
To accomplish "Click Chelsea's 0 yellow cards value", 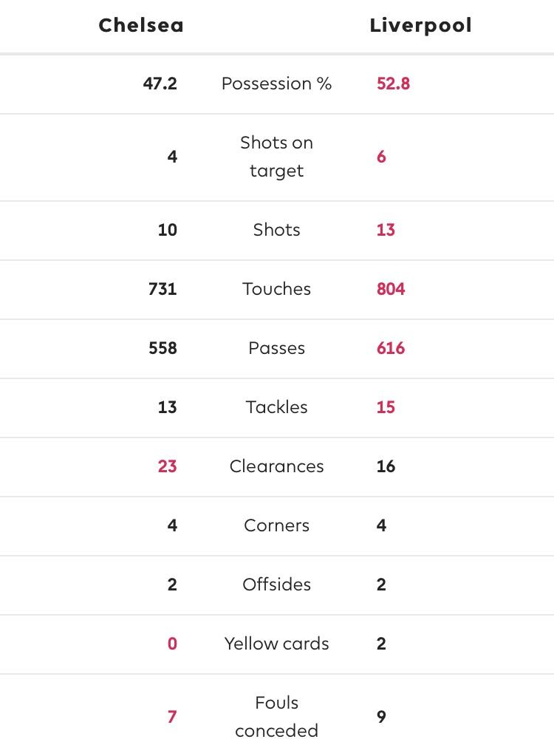I will [x=172, y=644].
